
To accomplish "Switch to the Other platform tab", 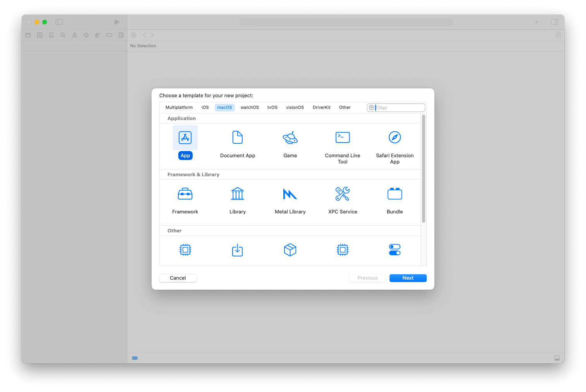I will click(345, 107).
